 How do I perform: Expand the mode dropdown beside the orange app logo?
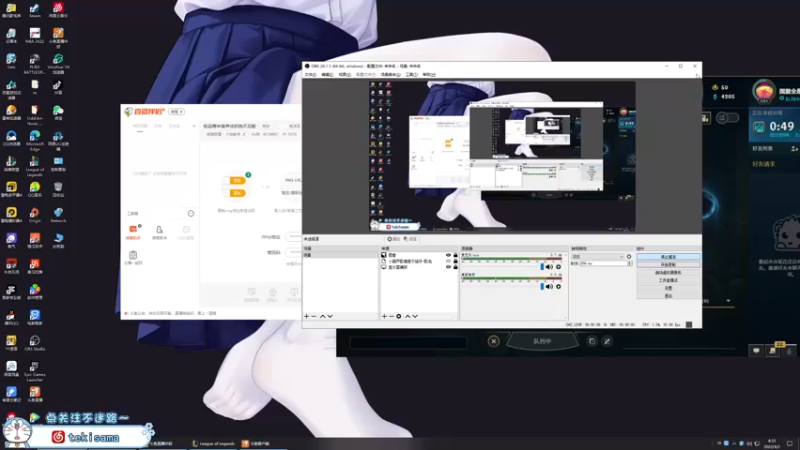click(177, 112)
